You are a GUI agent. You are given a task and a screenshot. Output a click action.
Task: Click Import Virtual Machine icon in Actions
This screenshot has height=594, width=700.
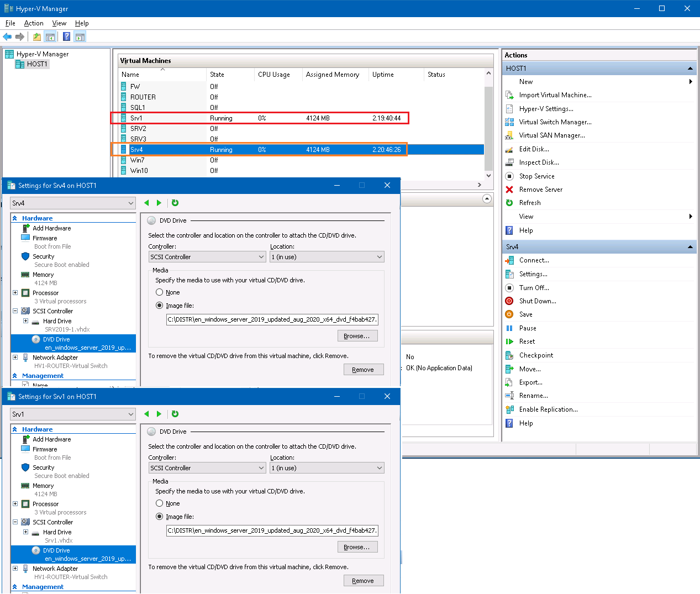tap(509, 95)
